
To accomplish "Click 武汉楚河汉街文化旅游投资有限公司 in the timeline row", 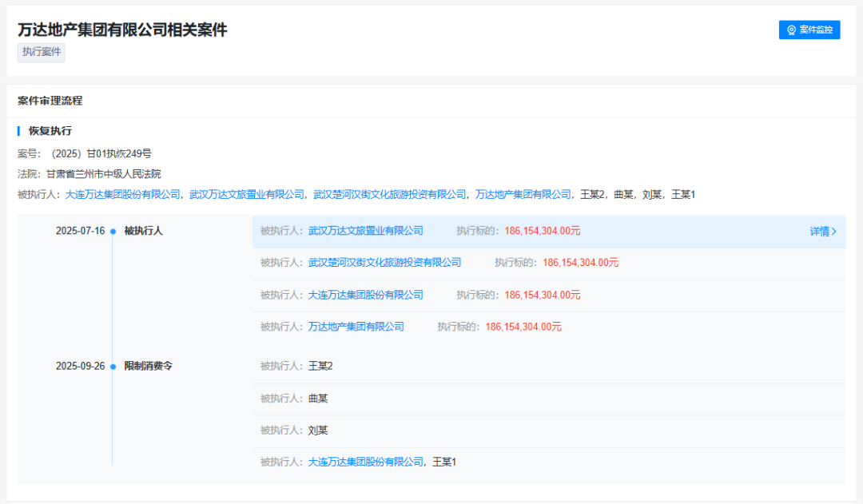I will (x=384, y=263).
